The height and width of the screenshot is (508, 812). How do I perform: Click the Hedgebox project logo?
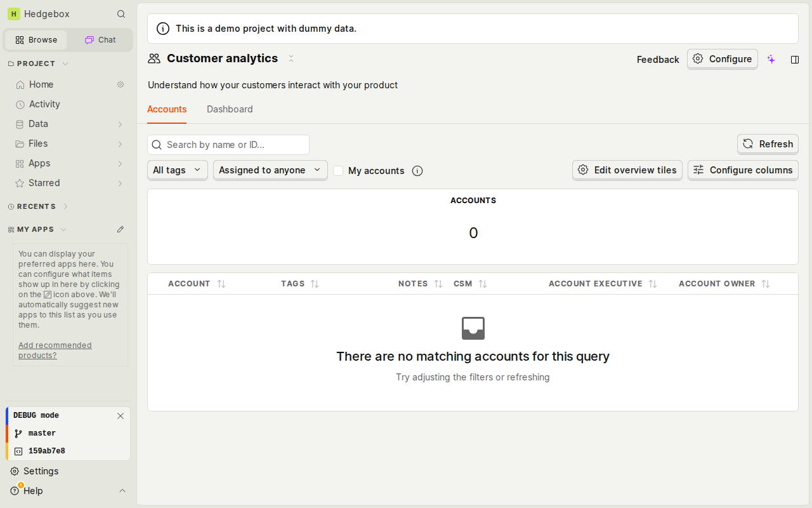tap(13, 14)
